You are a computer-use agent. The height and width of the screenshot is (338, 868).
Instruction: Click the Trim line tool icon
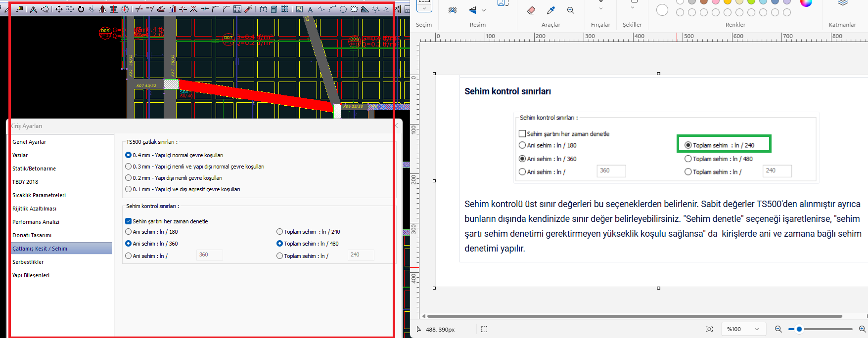pos(139,9)
